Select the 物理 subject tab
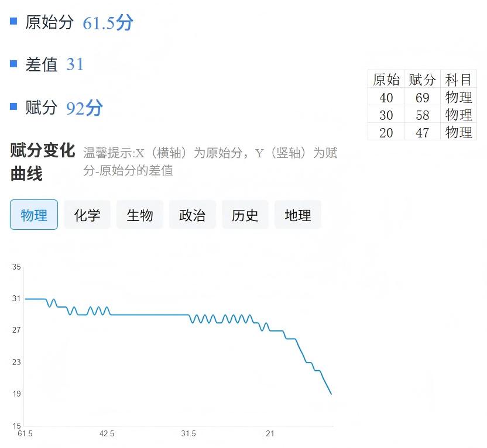Screen dimensions: 487x448 [34, 215]
